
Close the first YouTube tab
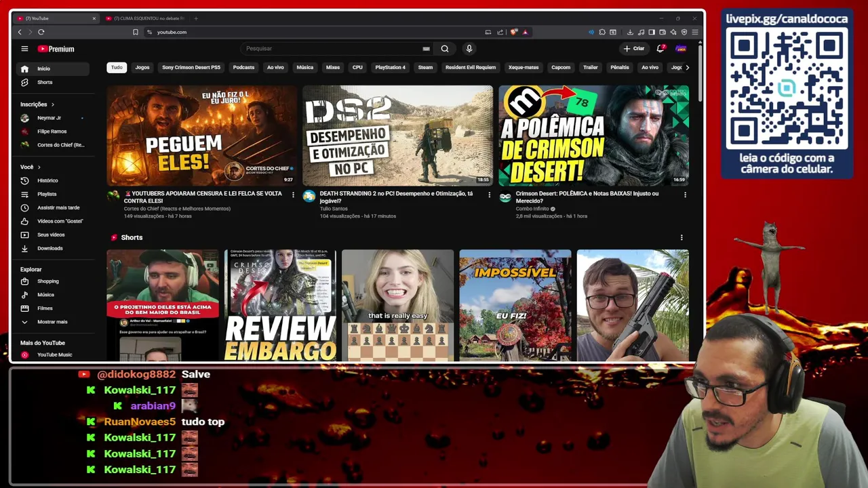coord(94,18)
